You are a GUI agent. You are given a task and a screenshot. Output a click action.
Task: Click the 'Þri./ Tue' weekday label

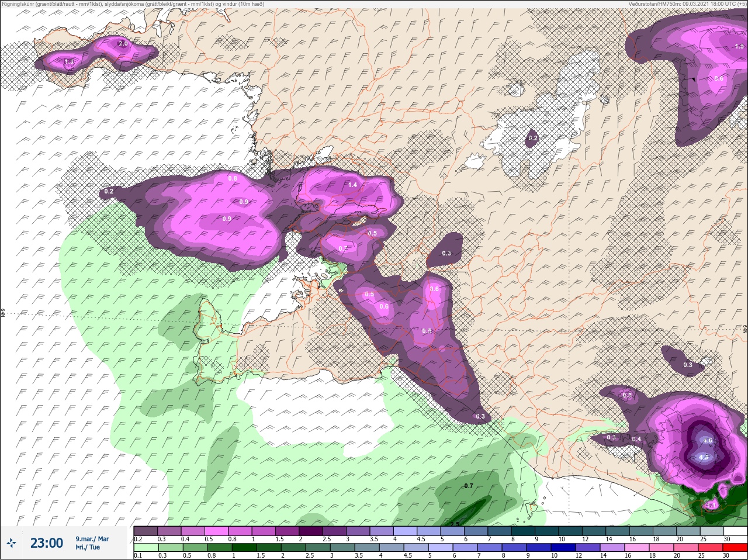tap(88, 547)
